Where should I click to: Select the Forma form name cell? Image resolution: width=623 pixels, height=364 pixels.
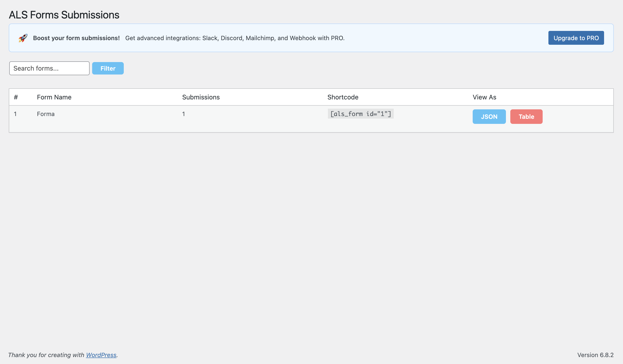pos(46,114)
